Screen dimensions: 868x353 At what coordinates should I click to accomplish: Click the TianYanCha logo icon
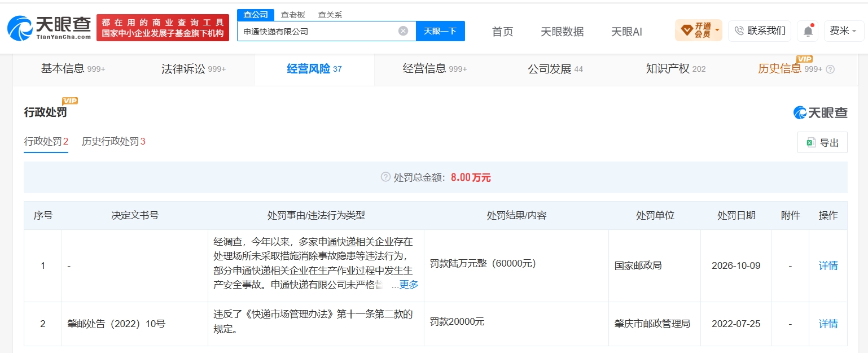(x=20, y=28)
